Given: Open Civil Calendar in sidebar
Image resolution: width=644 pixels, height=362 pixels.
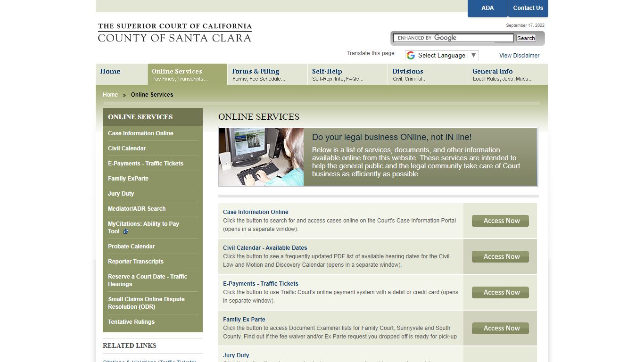Looking at the screenshot, I should 127,148.
